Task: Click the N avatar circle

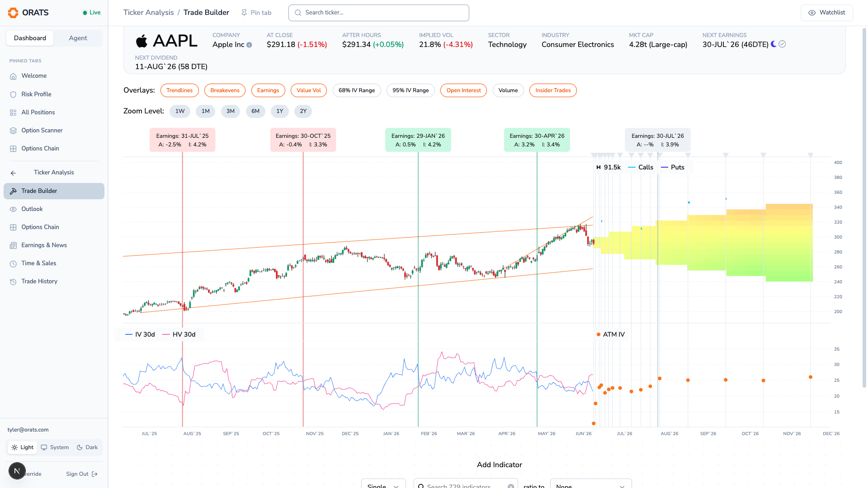Action: pos(17,471)
